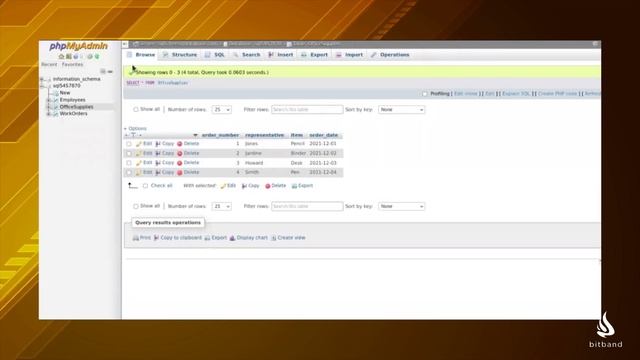
Task: Click the Favorites link in sidebar
Action: pos(72,64)
